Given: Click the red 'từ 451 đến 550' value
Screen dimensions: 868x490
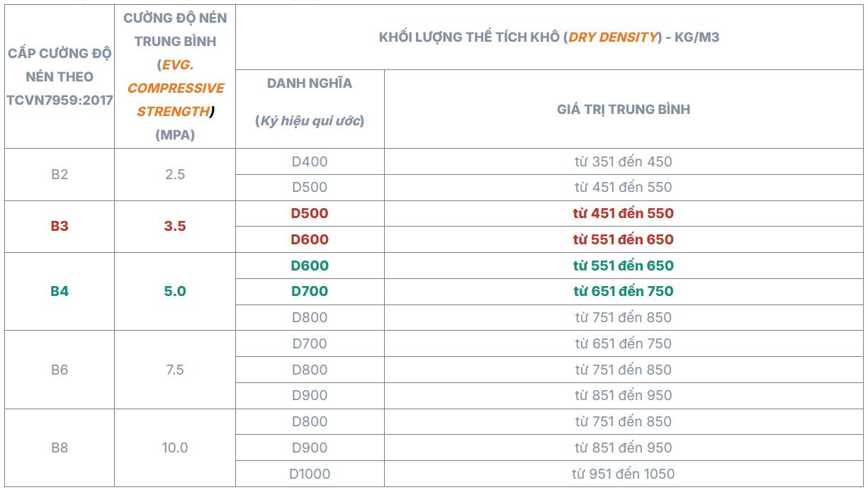Looking at the screenshot, I should pyautogui.click(x=624, y=213).
